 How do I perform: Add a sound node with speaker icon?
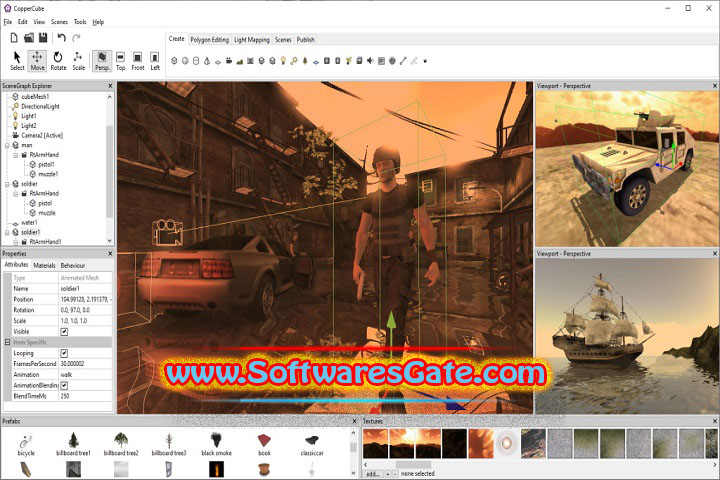(x=370, y=61)
